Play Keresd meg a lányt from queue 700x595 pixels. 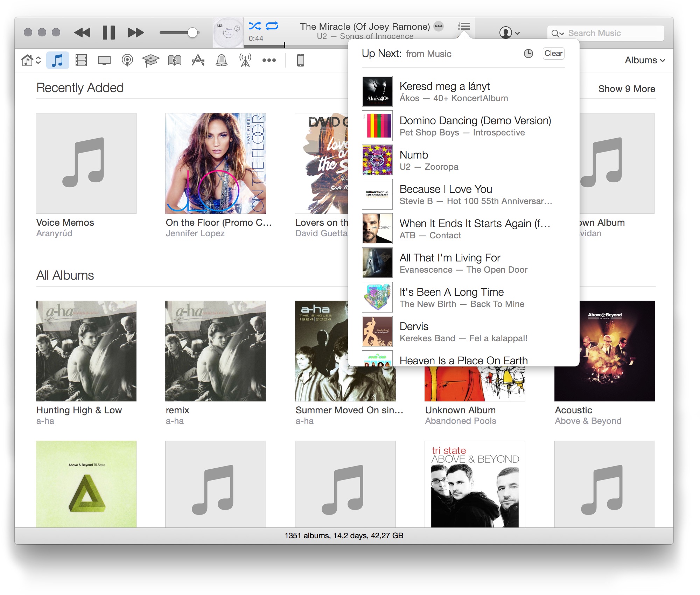[463, 91]
